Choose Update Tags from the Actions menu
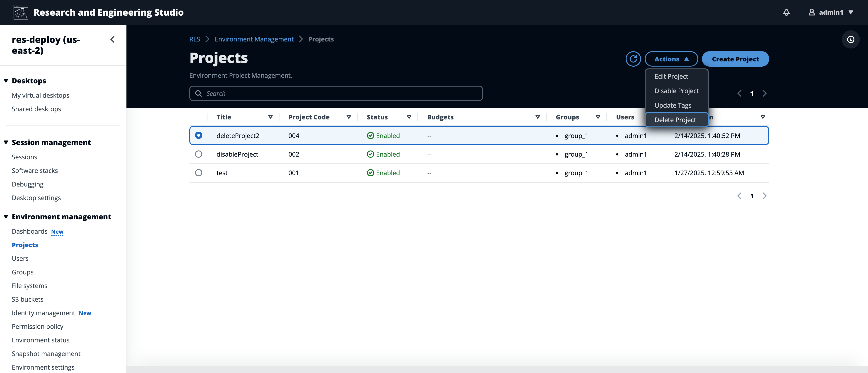This screenshot has width=868, height=373. (673, 105)
